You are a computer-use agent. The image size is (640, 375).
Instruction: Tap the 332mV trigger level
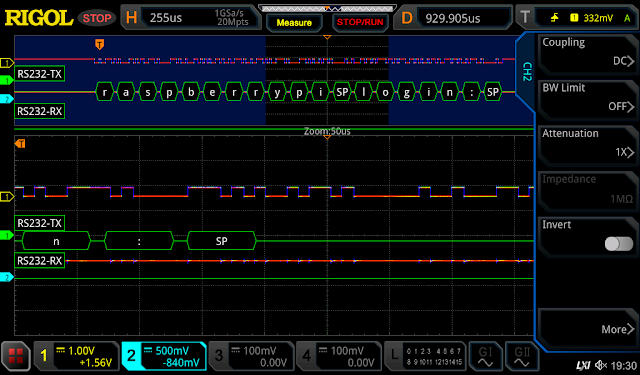[x=598, y=18]
